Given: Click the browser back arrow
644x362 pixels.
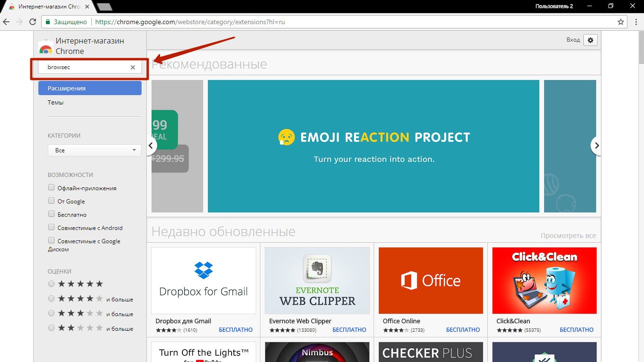Looking at the screenshot, I should [x=7, y=22].
